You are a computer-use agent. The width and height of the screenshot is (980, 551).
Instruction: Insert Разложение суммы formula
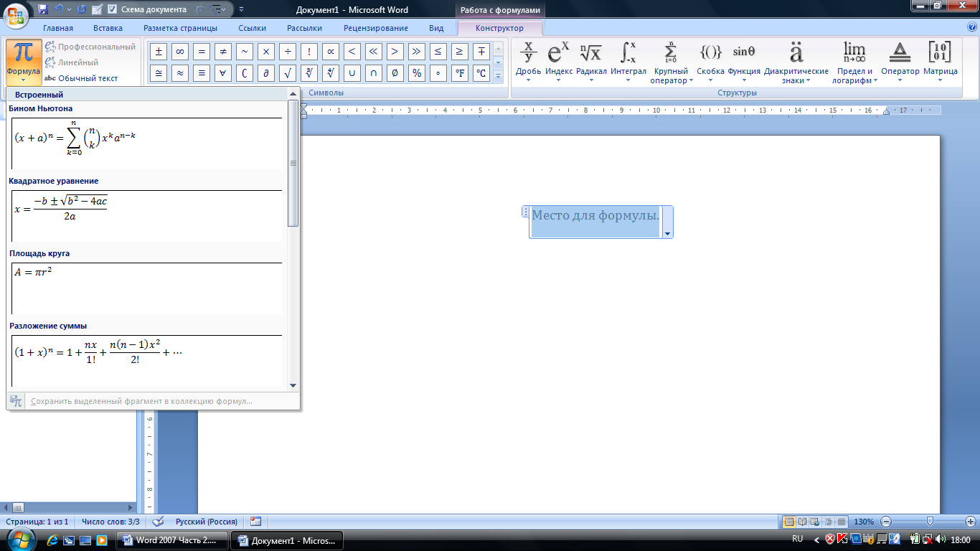coord(147,360)
